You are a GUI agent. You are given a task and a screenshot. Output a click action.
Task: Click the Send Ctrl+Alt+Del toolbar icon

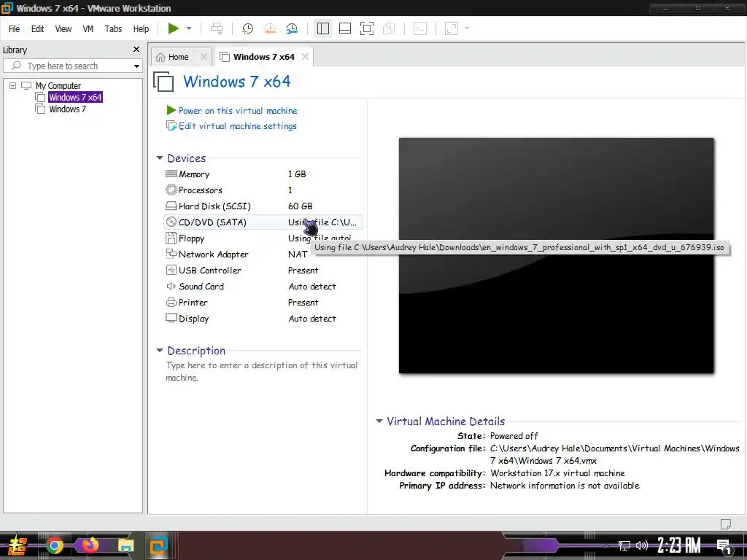point(217,28)
